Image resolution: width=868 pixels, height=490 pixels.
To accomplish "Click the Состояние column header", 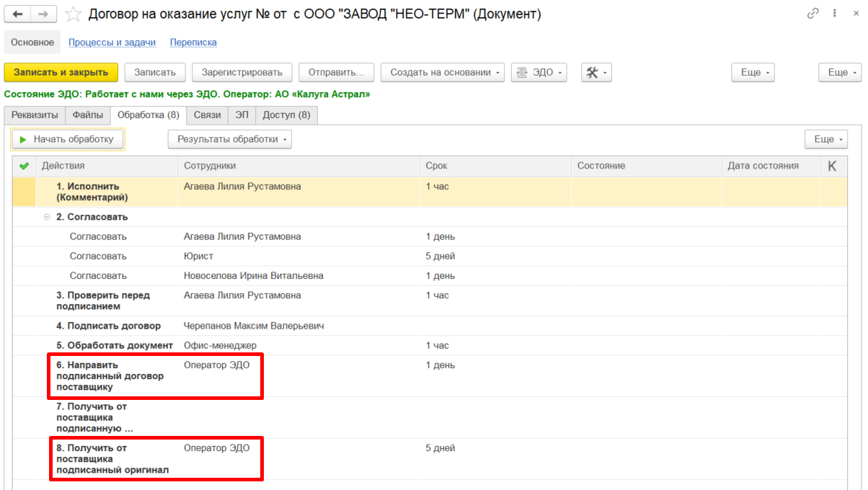I will coord(646,166).
